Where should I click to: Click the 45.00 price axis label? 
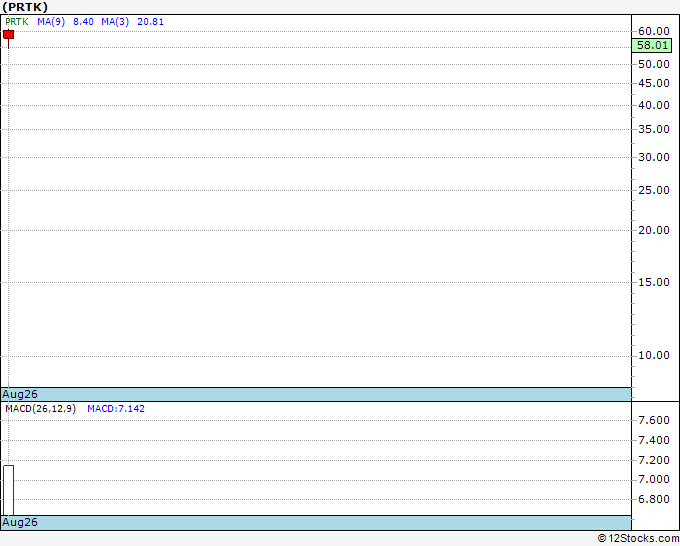(x=654, y=83)
